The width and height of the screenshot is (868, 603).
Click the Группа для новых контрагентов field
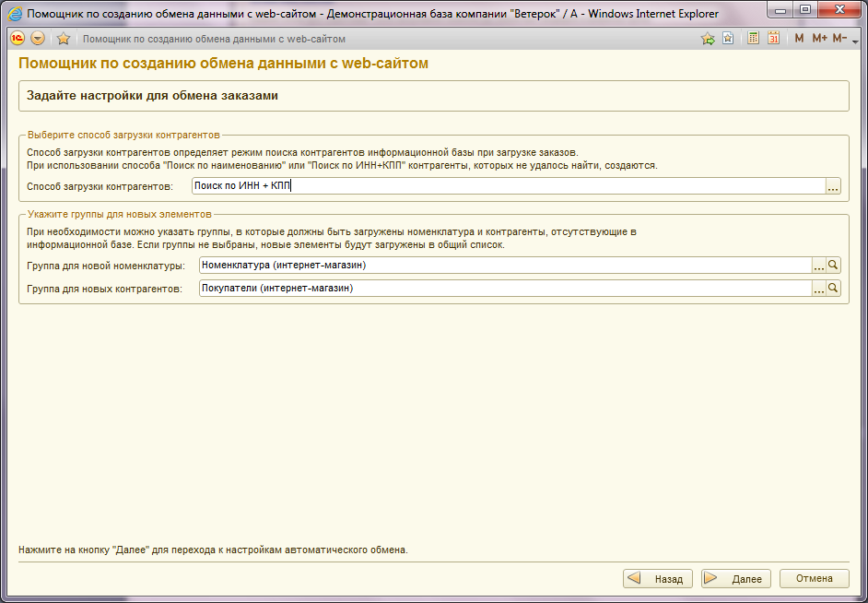coord(505,288)
